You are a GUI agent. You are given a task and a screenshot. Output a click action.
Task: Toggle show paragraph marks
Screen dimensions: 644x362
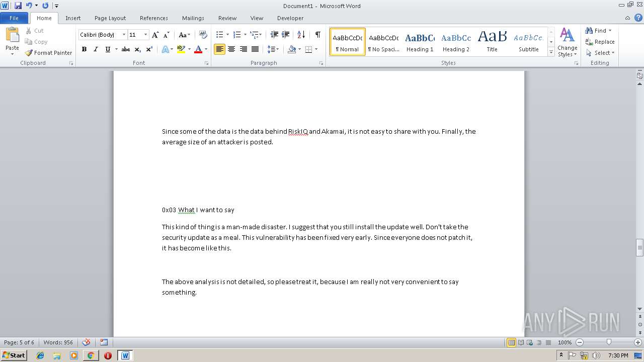point(318,35)
